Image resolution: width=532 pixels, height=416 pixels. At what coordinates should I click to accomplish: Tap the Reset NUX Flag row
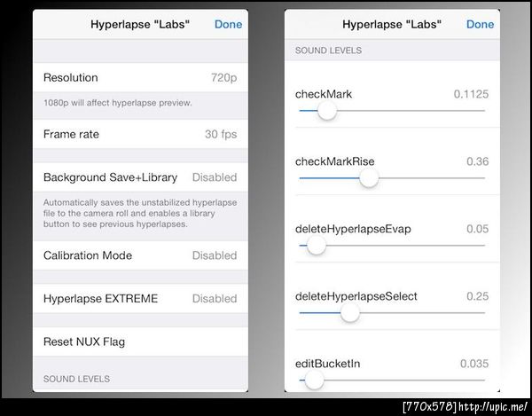[x=140, y=341]
